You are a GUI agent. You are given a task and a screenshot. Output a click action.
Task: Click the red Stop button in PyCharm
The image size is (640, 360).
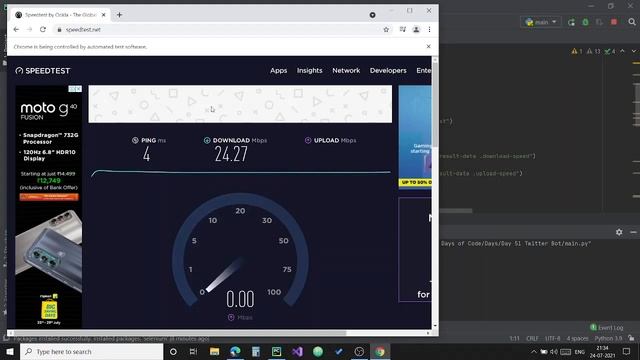click(614, 22)
